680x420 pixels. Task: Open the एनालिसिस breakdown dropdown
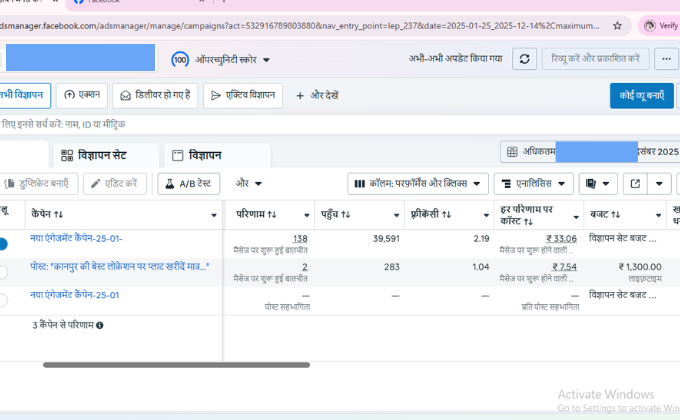point(534,184)
